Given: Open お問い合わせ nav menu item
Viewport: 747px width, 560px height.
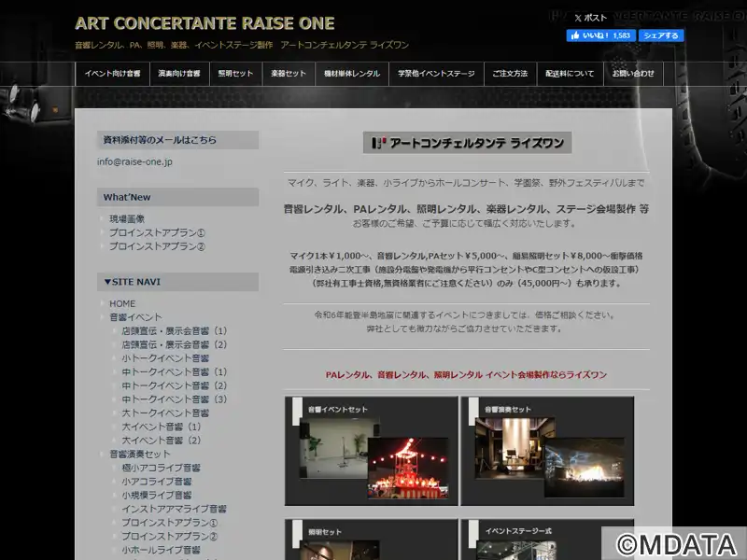Looking at the screenshot, I should click(633, 74).
